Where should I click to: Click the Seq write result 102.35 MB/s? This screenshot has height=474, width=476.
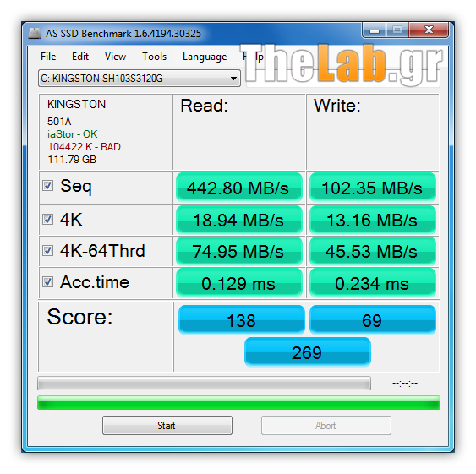click(x=373, y=188)
